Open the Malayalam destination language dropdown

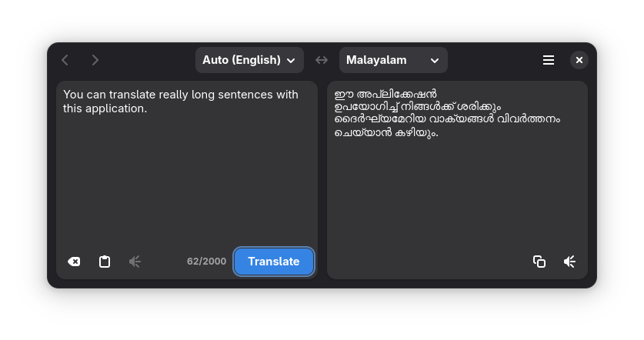tap(393, 60)
